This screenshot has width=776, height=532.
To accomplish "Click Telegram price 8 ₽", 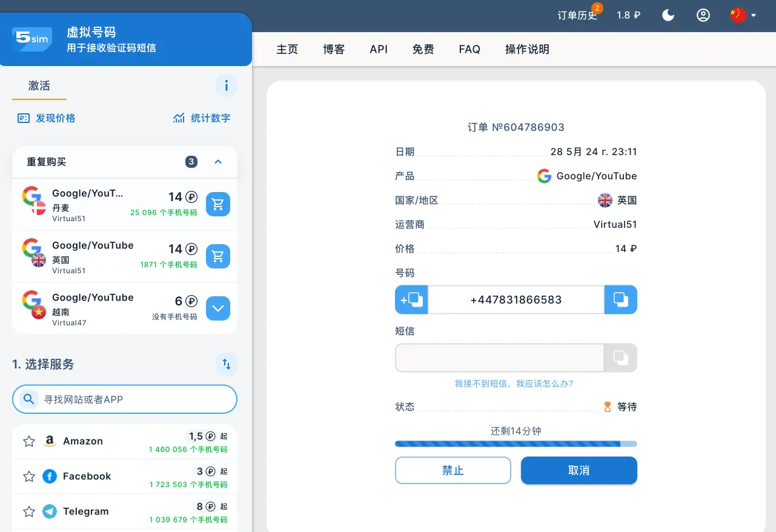I will 205,507.
